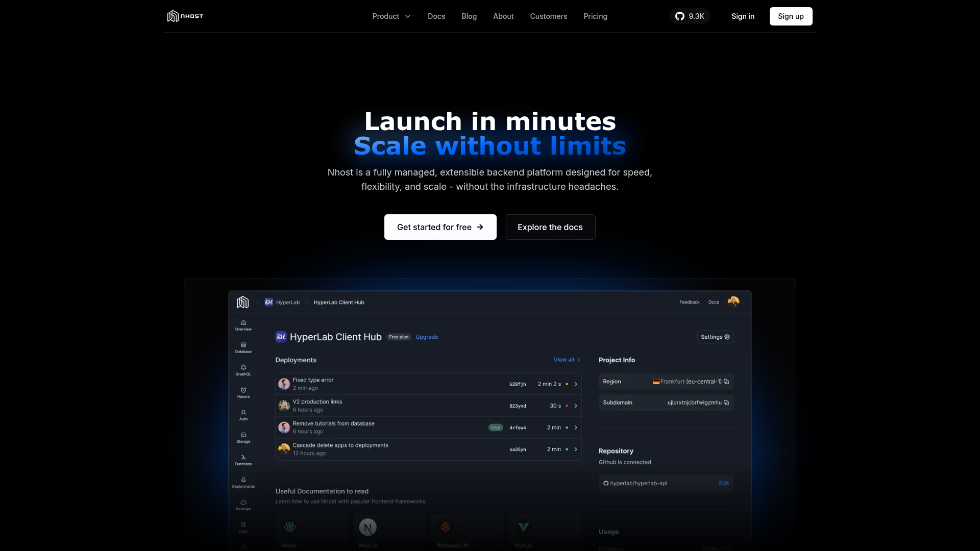Click the Sign in link
980x551 pixels.
coord(743,16)
